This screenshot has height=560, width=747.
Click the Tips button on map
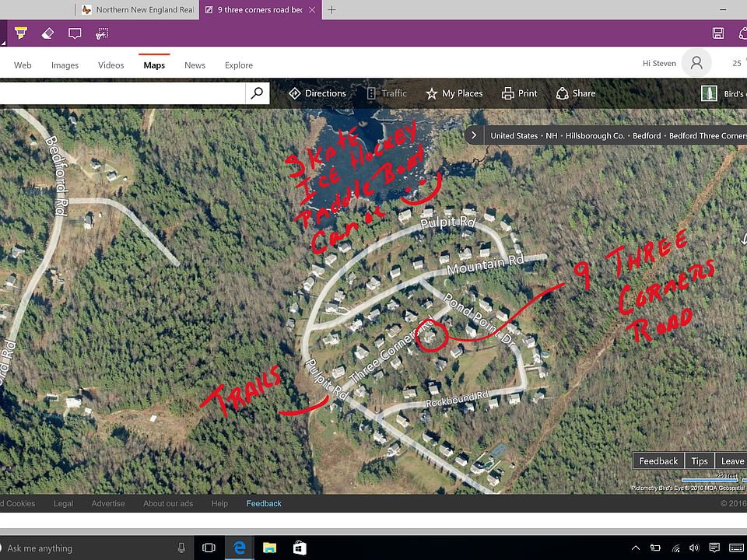tap(700, 461)
